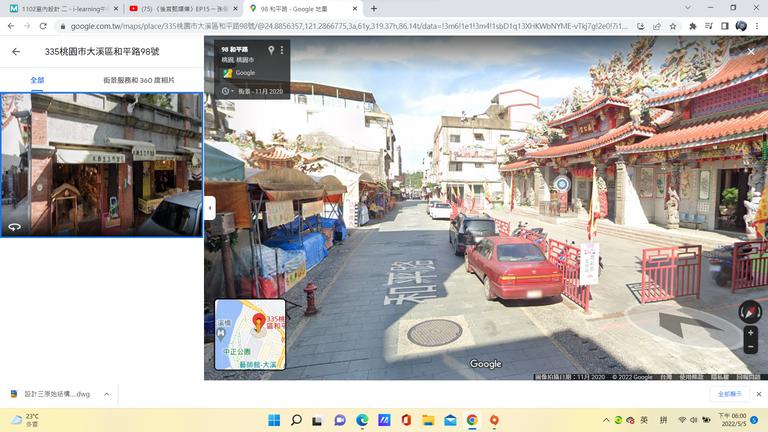Image resolution: width=768 pixels, height=432 pixels.
Task: Show hidden system tray icons
Action: tap(606, 420)
